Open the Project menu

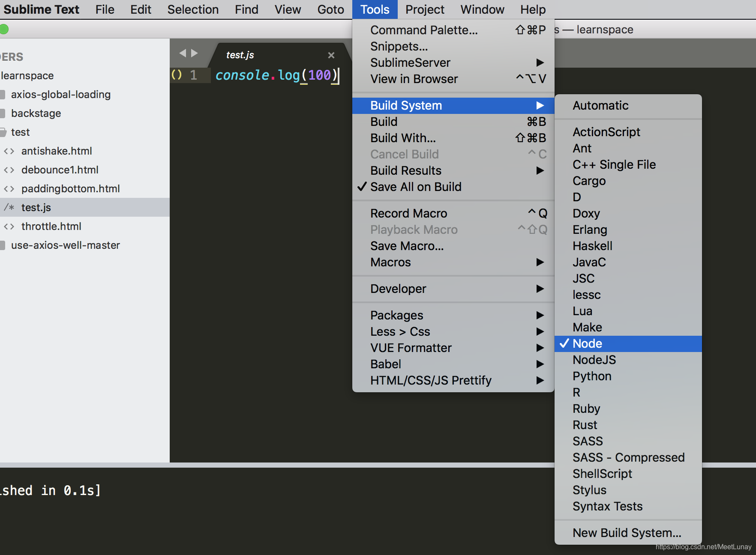tap(425, 9)
